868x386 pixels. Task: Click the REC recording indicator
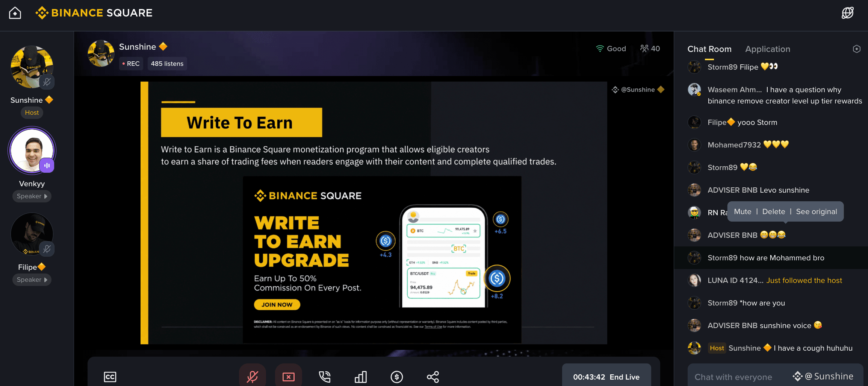pos(131,64)
